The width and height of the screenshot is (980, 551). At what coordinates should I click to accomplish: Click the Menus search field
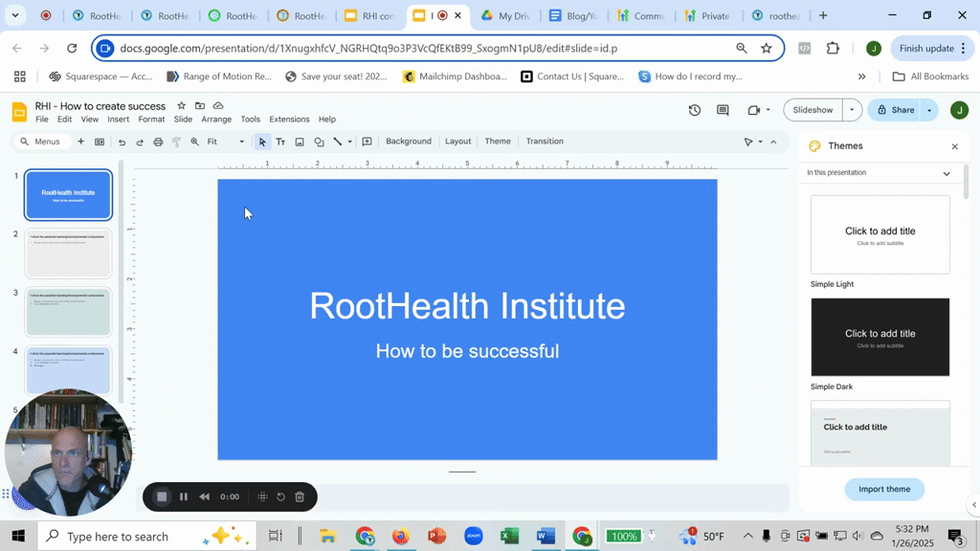(41, 142)
